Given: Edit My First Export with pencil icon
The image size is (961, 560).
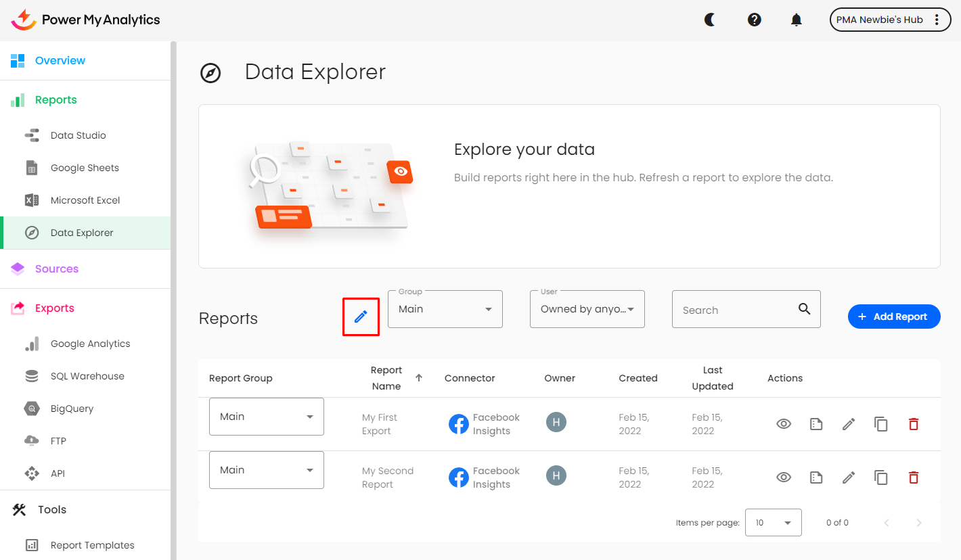Looking at the screenshot, I should (x=849, y=424).
